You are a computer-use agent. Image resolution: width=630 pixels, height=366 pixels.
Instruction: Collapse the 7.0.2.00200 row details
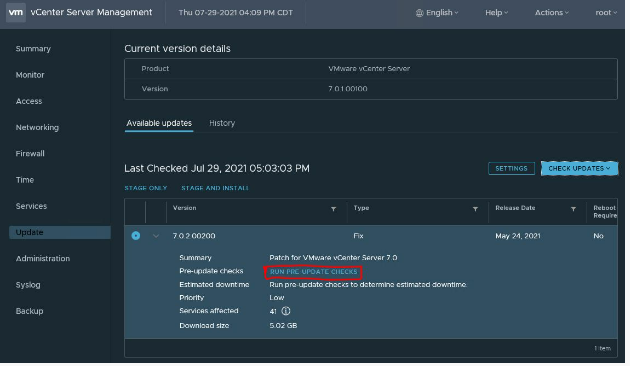pos(156,236)
